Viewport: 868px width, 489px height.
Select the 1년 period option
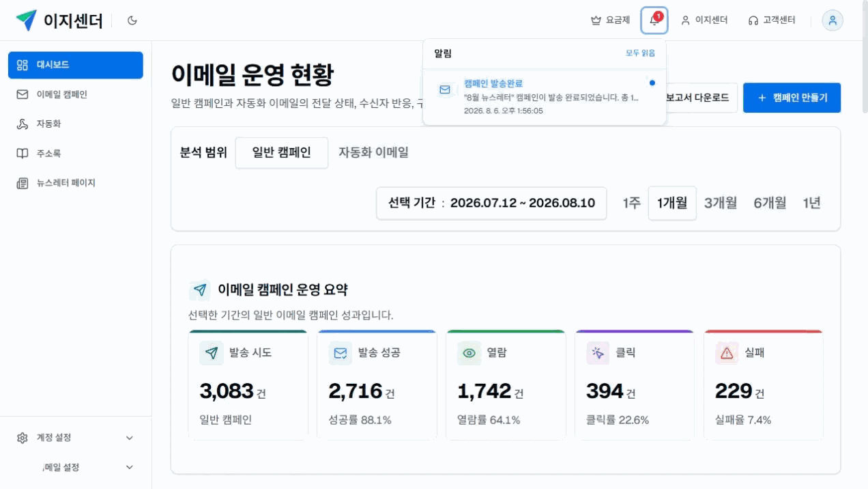point(811,203)
